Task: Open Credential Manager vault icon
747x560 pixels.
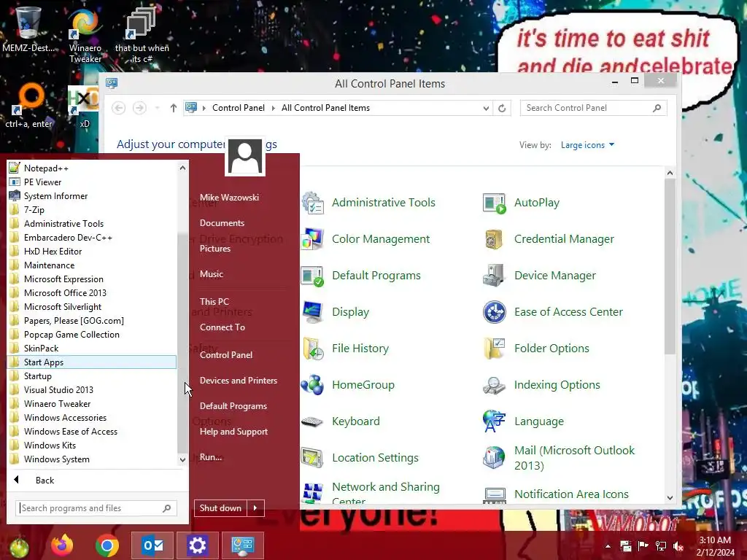Action: click(494, 239)
